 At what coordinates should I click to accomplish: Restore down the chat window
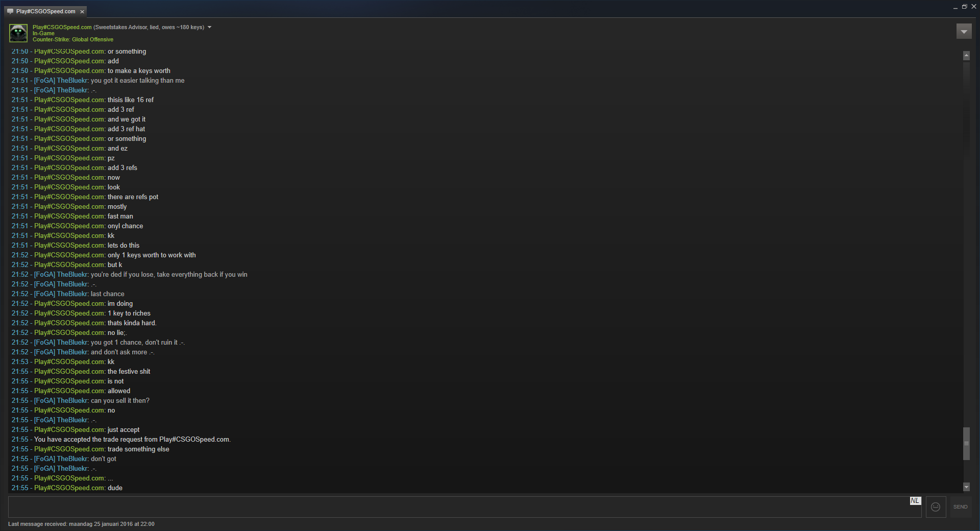(x=964, y=7)
